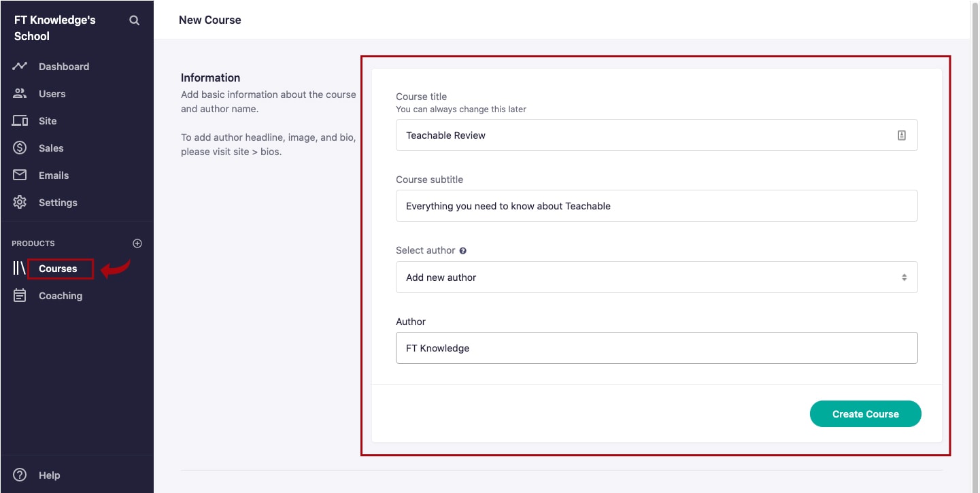Click the tooltip icon beside Select author
Screen dimensions: 980x493
tap(463, 250)
